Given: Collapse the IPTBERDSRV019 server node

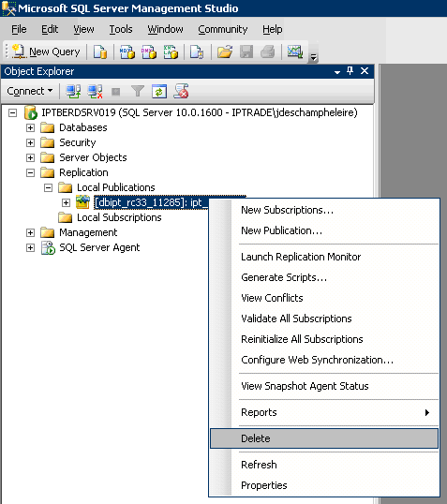Looking at the screenshot, I should point(12,112).
